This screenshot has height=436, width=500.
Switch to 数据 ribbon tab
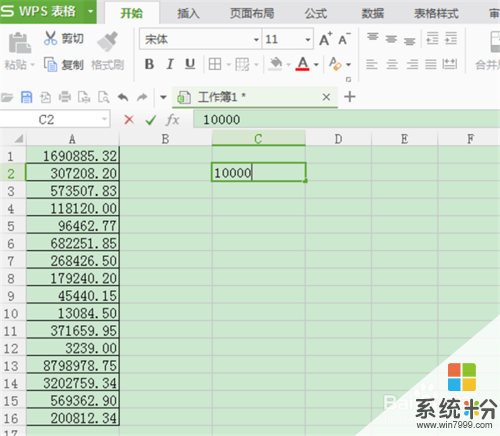[373, 13]
